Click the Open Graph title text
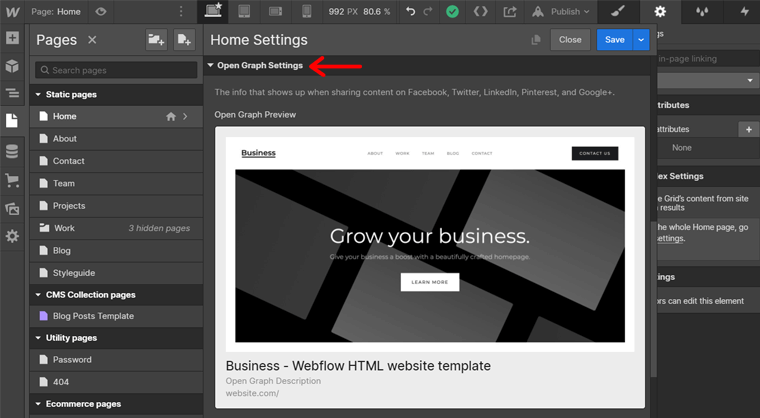760x418 pixels. (x=358, y=366)
